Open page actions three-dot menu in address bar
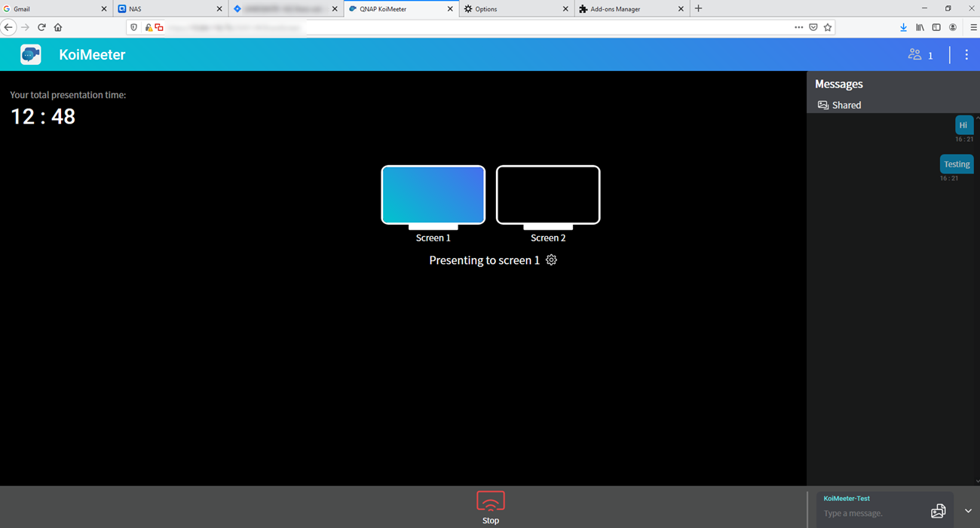 (798, 27)
